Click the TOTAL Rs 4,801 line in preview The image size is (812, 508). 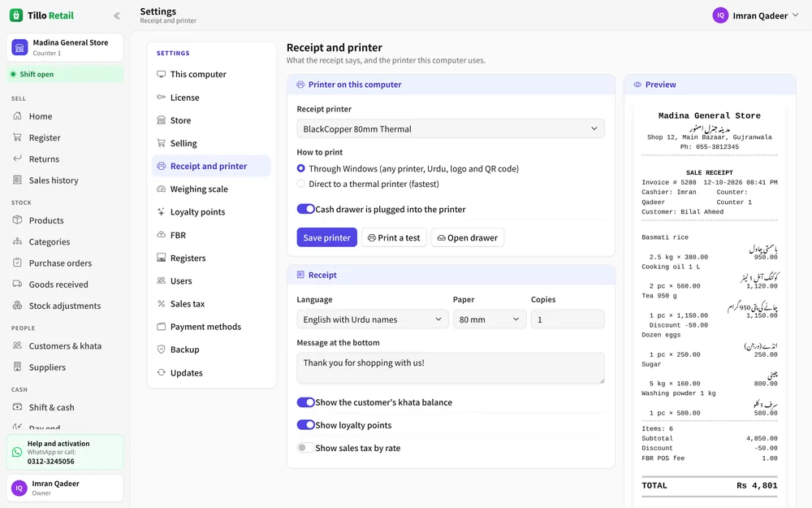coord(710,486)
